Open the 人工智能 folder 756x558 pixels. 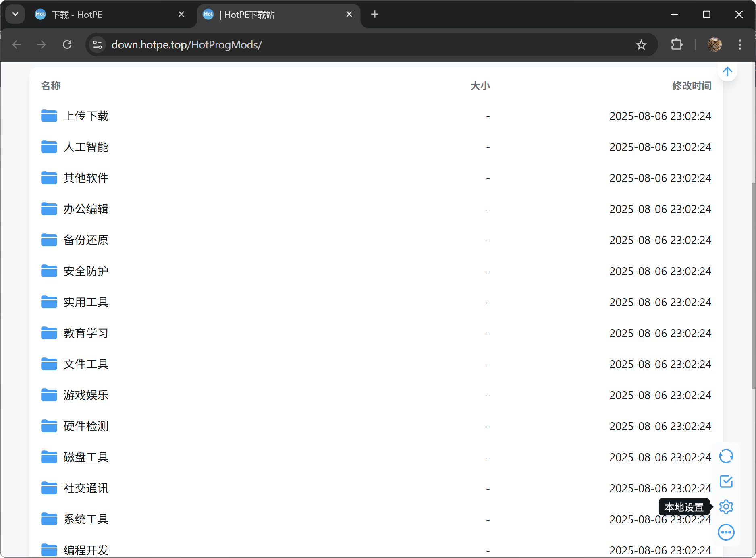click(86, 147)
